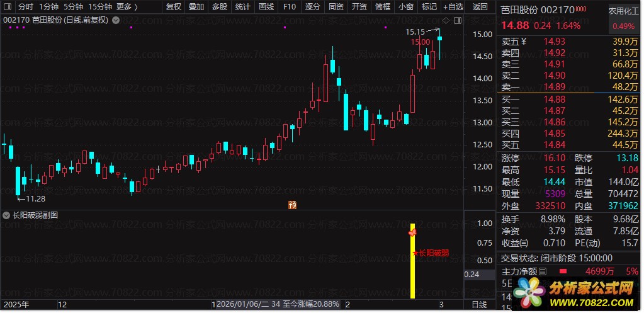Toggle the left sidebar panel icon
The image size is (644, 313).
click(9, 6)
